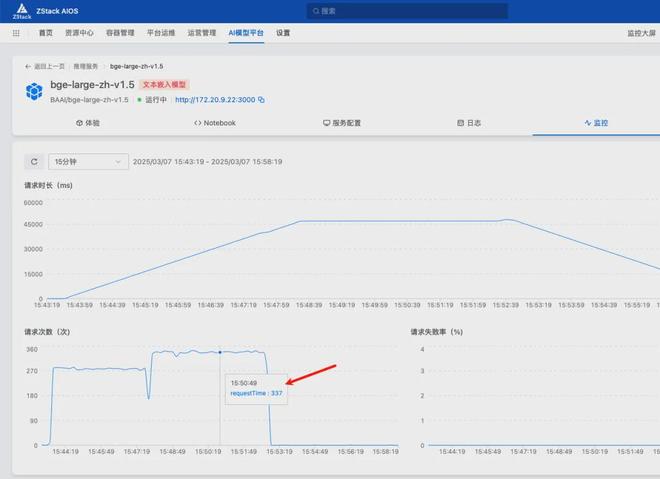The width and height of the screenshot is (660, 479).
Task: Click the back arrow 返回上一页
Action: 45,67
